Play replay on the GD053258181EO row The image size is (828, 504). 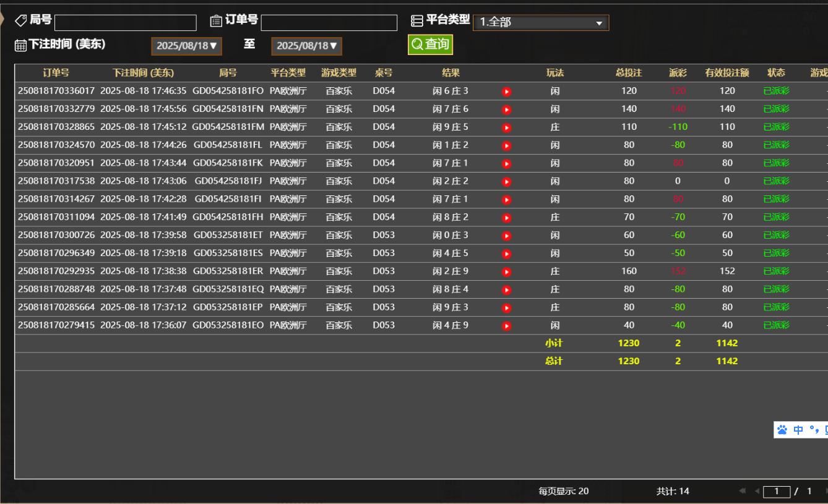coord(506,325)
